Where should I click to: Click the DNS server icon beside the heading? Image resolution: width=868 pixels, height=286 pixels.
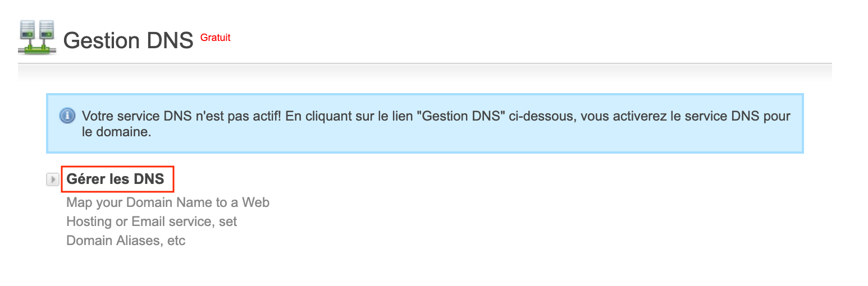click(x=37, y=37)
